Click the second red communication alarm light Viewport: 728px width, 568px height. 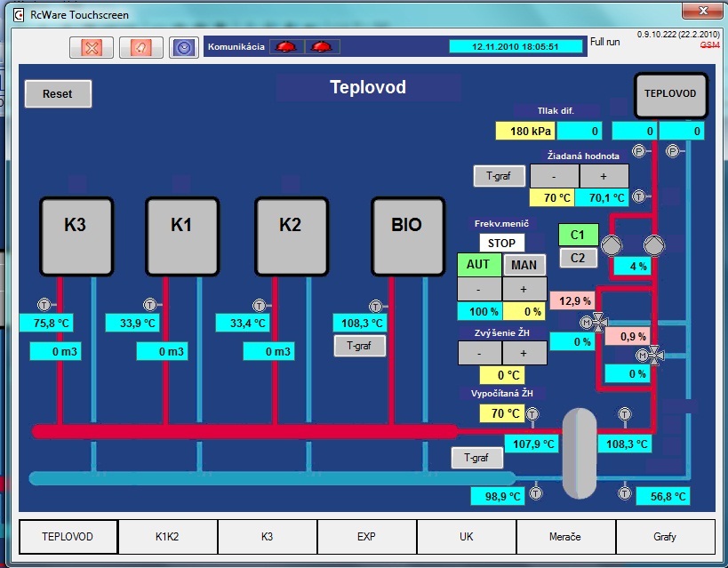[x=322, y=46]
